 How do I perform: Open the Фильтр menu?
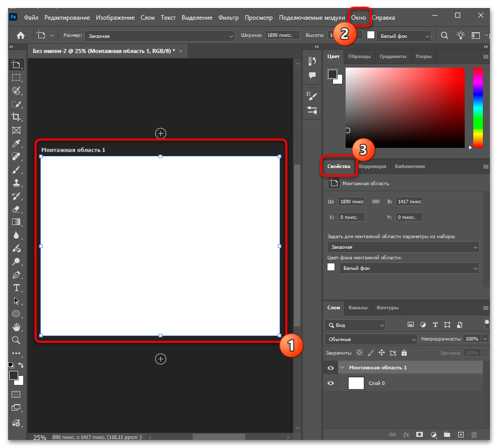pos(229,18)
